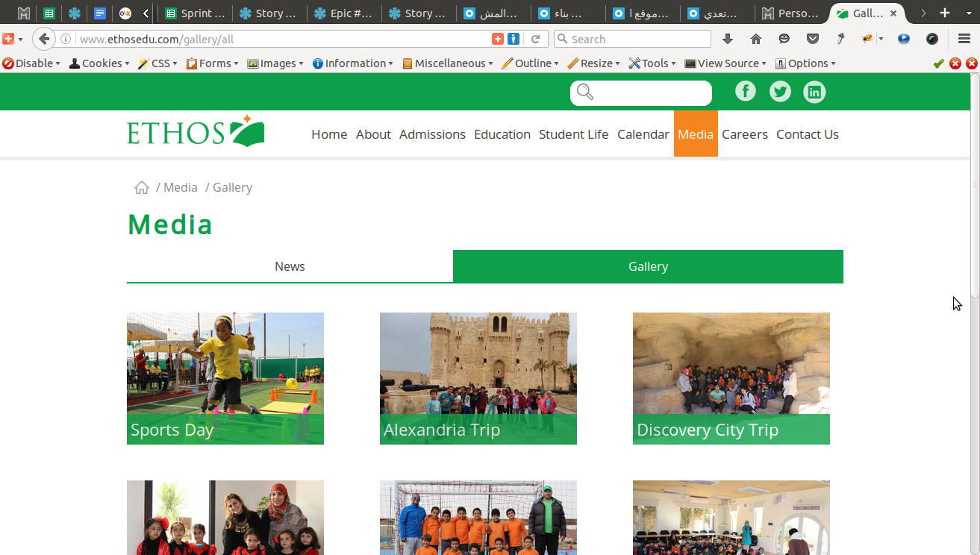Image resolution: width=980 pixels, height=555 pixels.
Task: Click the first red X error icon
Action: (955, 63)
